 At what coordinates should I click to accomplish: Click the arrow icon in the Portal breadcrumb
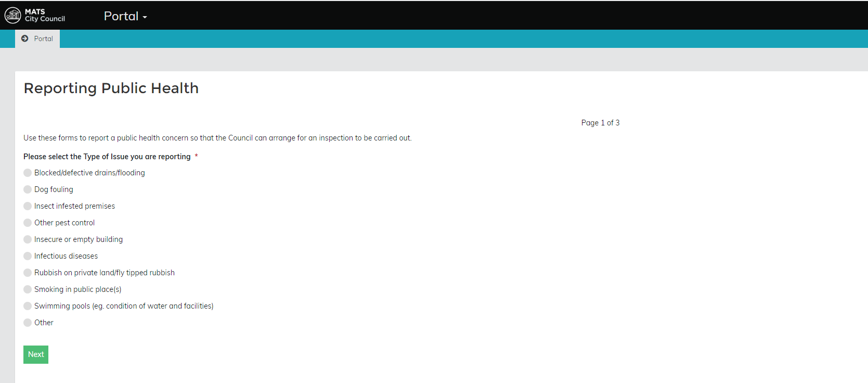24,39
